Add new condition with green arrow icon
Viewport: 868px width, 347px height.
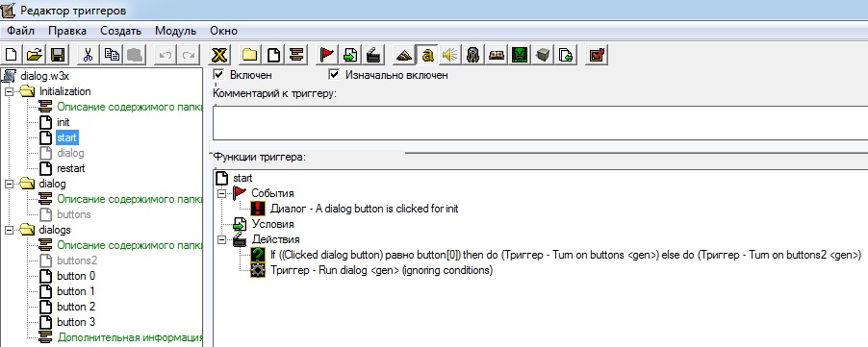coord(351,55)
